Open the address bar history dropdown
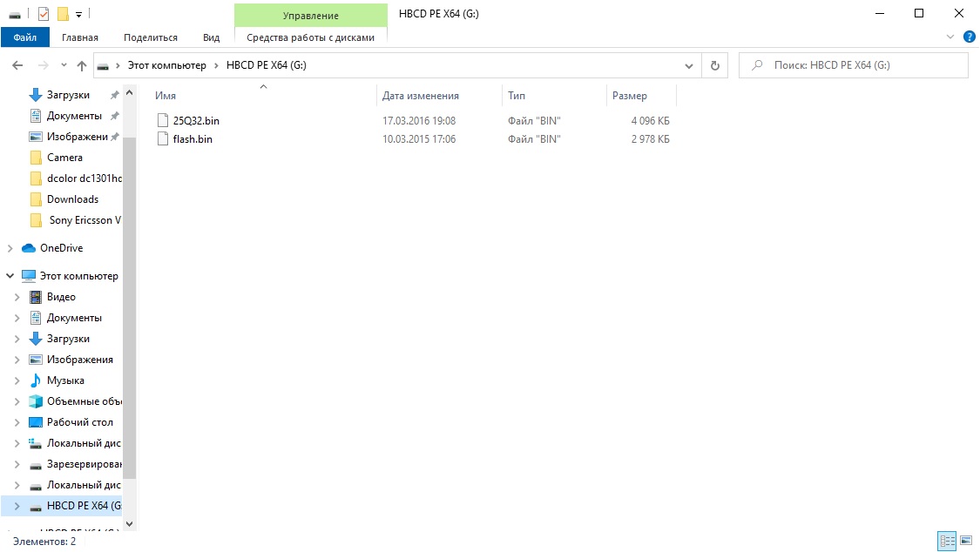The height and width of the screenshot is (552, 980). pos(689,65)
